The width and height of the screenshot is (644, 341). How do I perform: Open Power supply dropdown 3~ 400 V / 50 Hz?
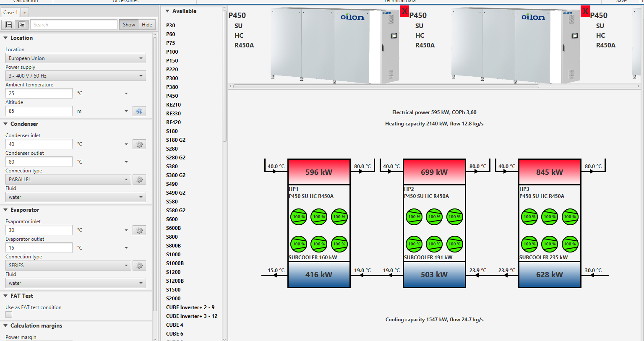click(x=76, y=76)
